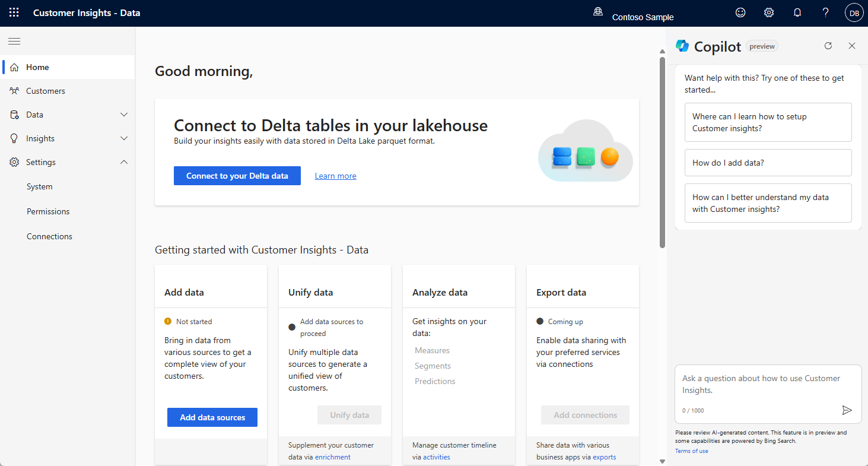Open the Learn more link
The width and height of the screenshot is (868, 466).
(x=336, y=176)
